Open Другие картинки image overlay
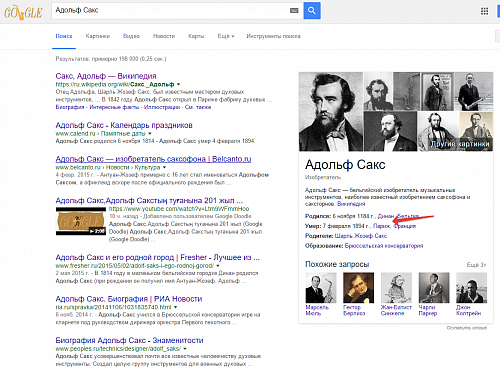The image size is (500, 367). click(460, 144)
